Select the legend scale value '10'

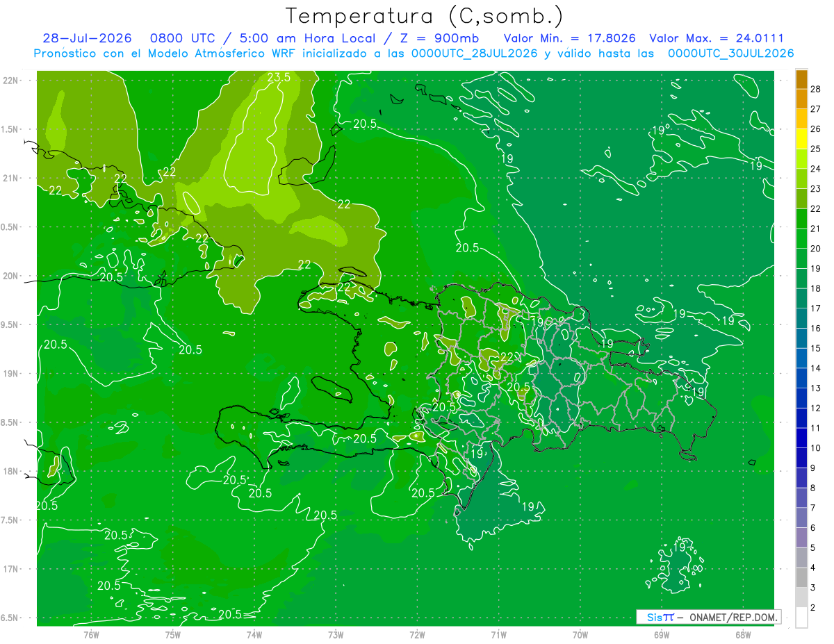[816, 448]
